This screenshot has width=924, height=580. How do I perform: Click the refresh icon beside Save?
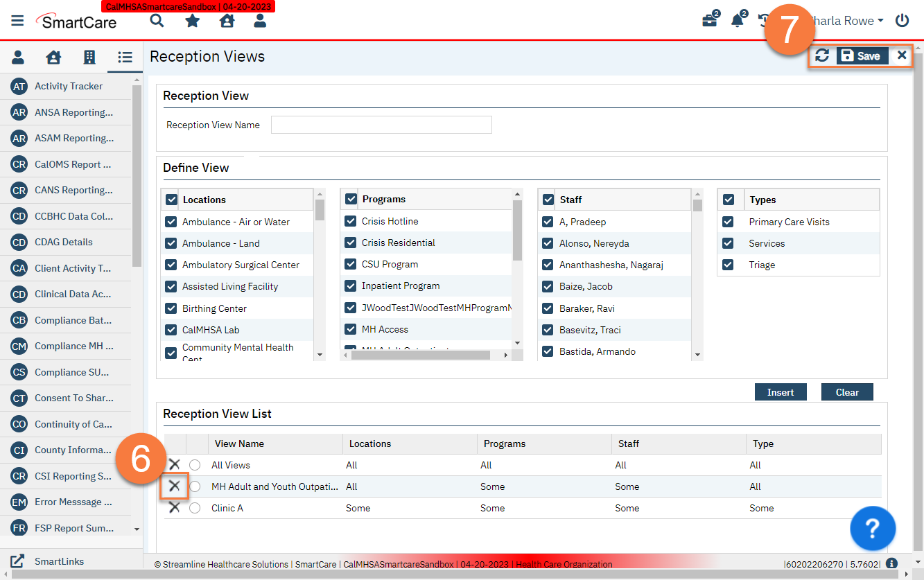pyautogui.click(x=822, y=56)
